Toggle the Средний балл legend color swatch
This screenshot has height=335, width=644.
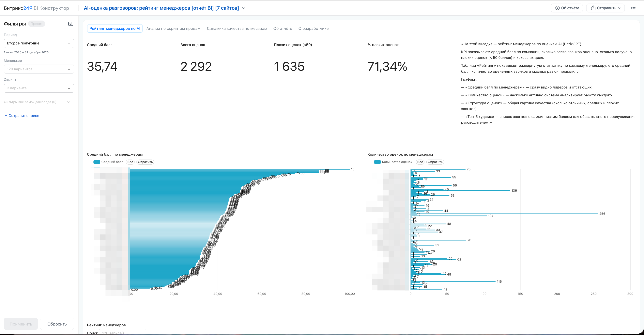97,162
